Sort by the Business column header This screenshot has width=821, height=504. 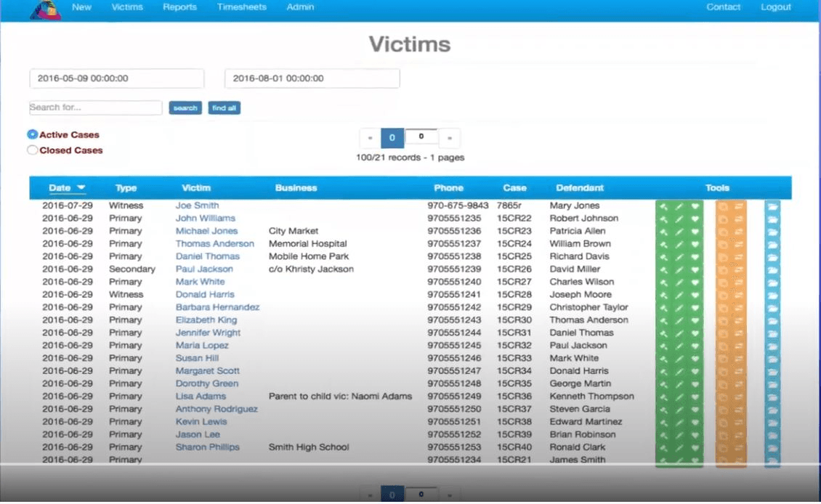click(x=296, y=188)
